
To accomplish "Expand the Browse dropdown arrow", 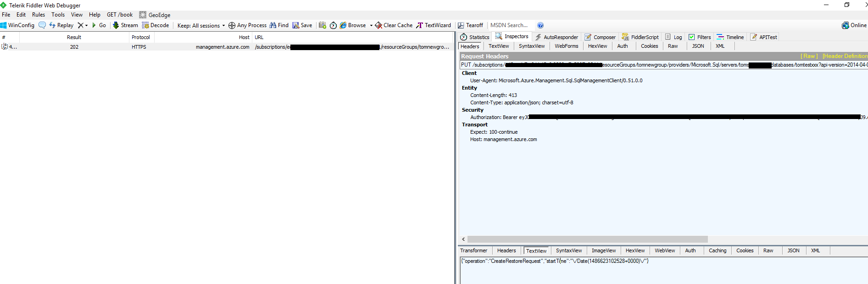I will (x=371, y=25).
